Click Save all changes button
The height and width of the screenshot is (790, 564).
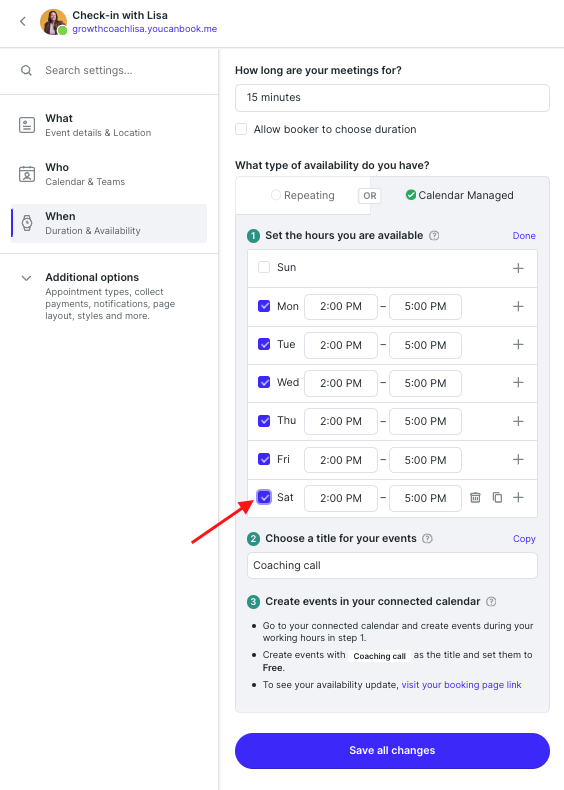(x=392, y=751)
